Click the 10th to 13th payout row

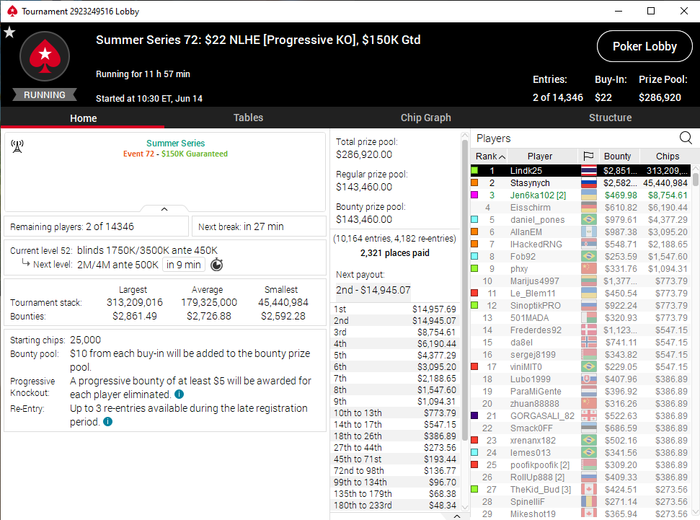click(x=395, y=413)
